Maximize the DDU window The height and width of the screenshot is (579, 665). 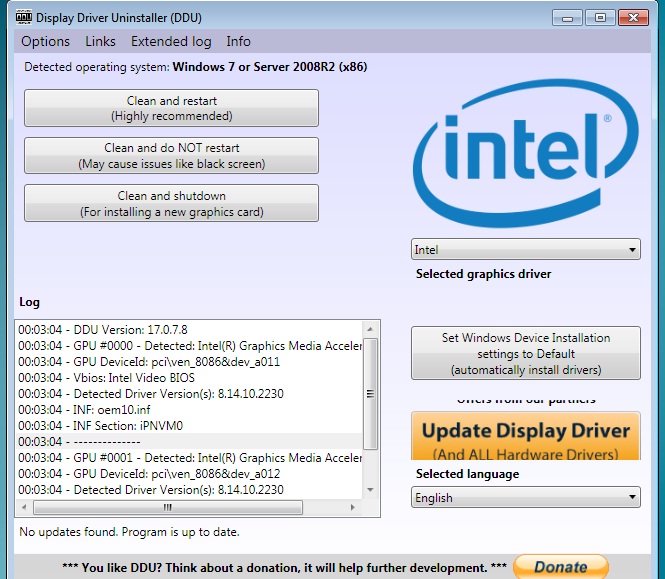pyautogui.click(x=600, y=18)
